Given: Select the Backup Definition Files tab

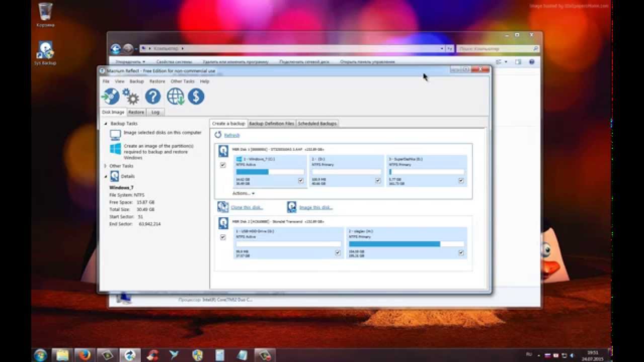Looking at the screenshot, I should pyautogui.click(x=272, y=123).
